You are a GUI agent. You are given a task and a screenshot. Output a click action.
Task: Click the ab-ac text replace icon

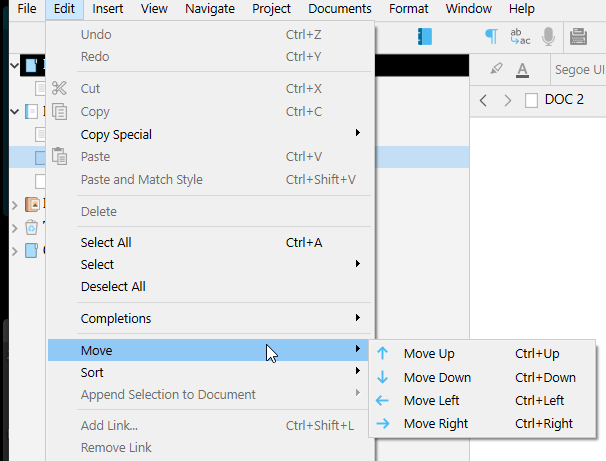tap(520, 37)
